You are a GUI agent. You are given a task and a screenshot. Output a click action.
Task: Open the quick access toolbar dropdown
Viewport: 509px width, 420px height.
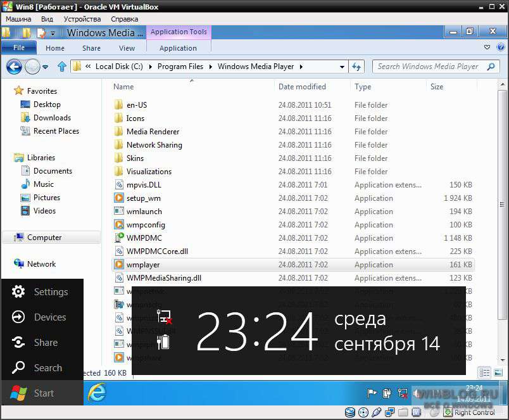pyautogui.click(x=53, y=33)
